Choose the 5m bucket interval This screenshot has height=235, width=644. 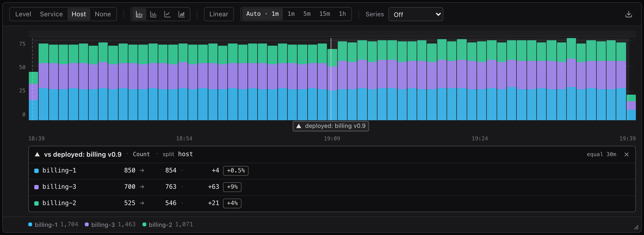click(x=307, y=14)
